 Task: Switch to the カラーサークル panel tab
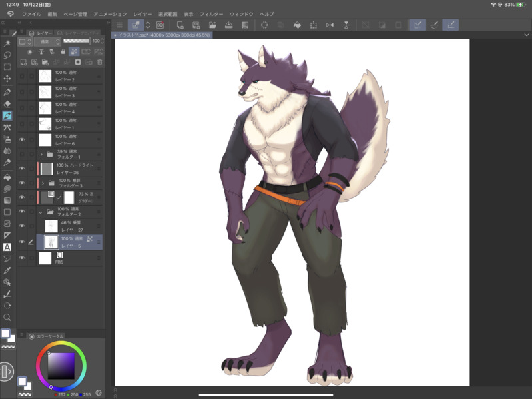click(x=50, y=336)
